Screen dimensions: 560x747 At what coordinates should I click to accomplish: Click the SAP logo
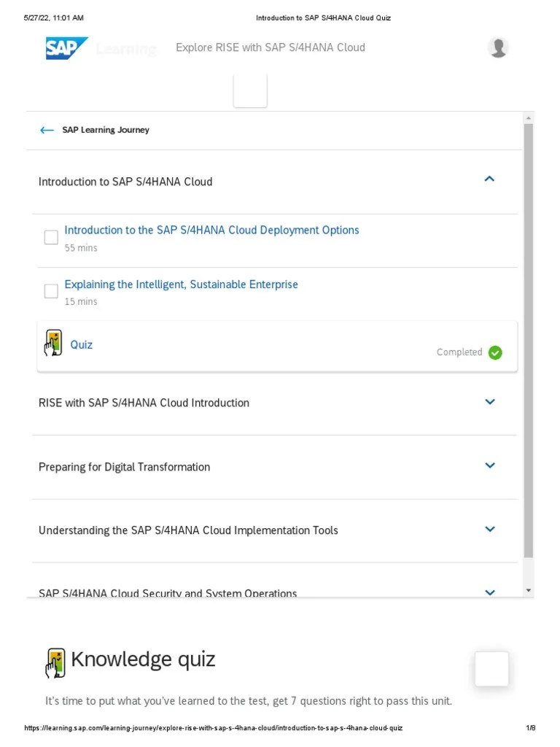pos(66,47)
